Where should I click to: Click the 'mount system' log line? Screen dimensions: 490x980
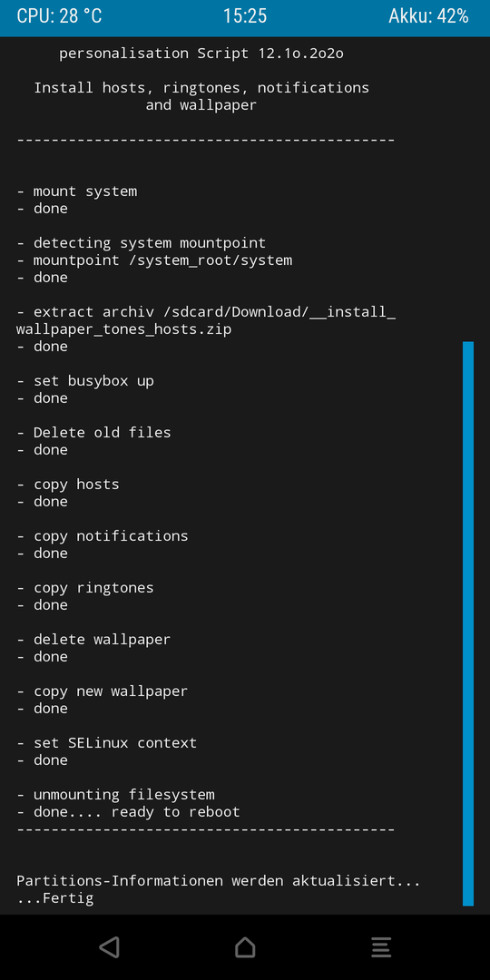tap(77, 191)
